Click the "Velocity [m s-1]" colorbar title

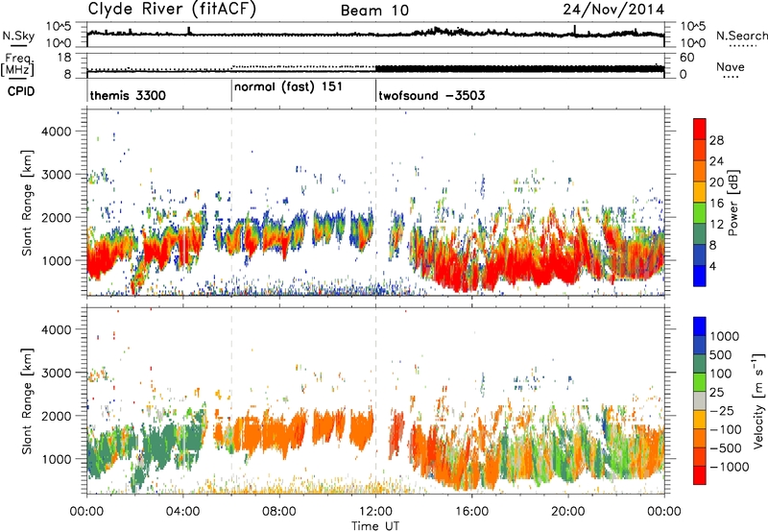tap(758, 400)
